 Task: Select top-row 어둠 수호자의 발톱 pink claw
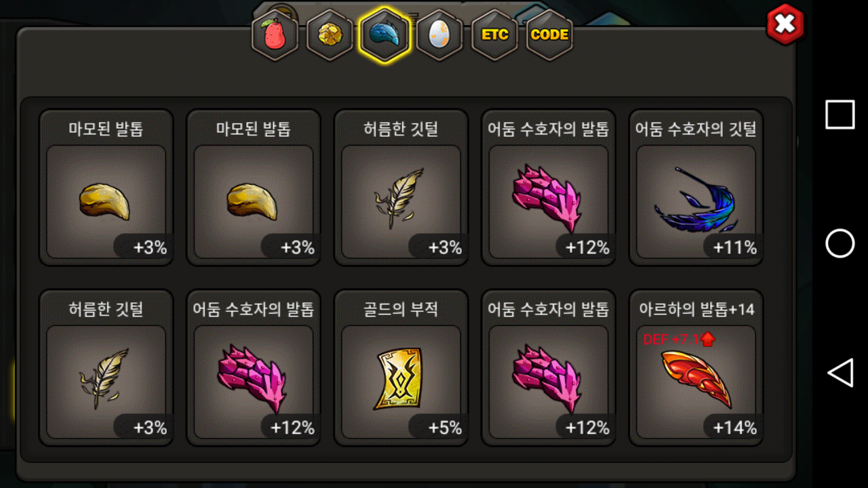[x=549, y=187]
